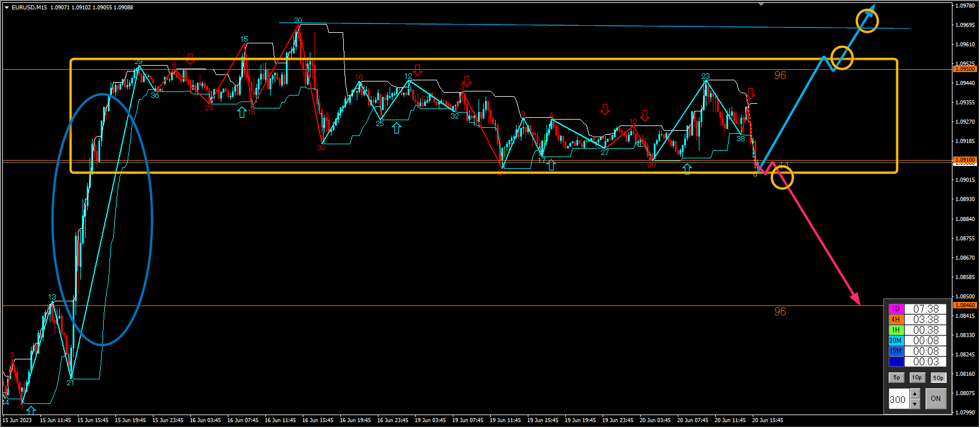Toggle the ON button in the panel

[x=935, y=399]
